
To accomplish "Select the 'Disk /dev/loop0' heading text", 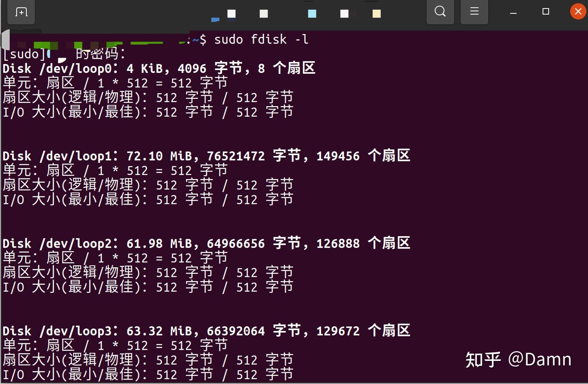I will click(60, 68).
